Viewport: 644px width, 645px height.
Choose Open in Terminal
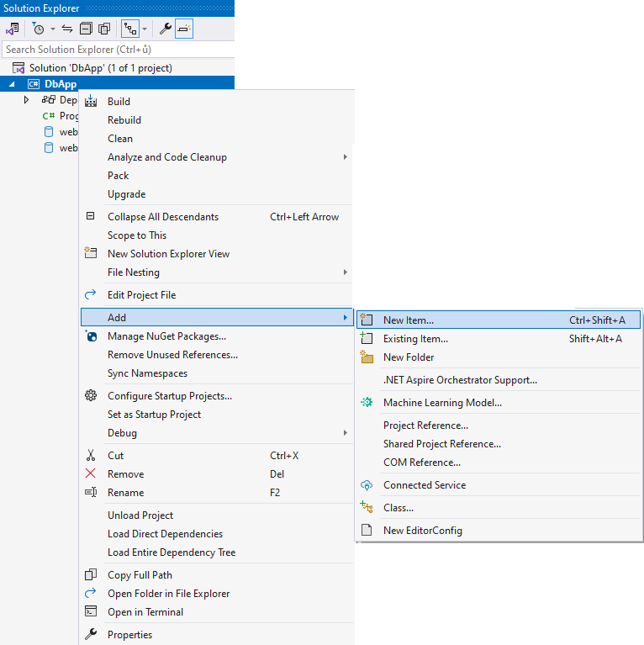(x=217, y=612)
